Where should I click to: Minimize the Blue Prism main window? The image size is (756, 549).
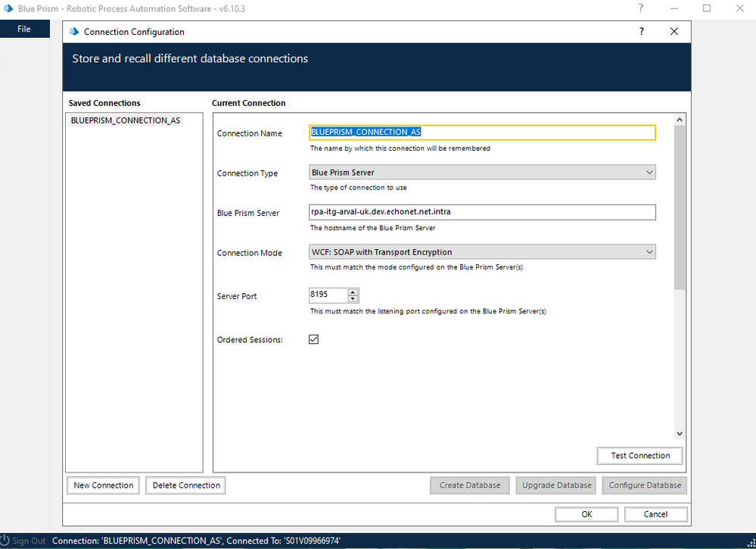[674, 8]
